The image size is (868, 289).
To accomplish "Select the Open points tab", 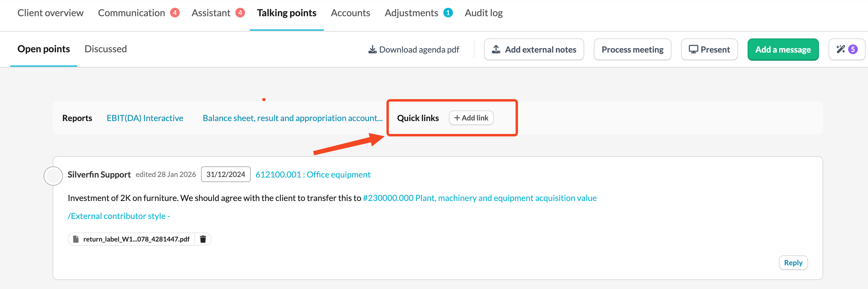I will [x=44, y=49].
